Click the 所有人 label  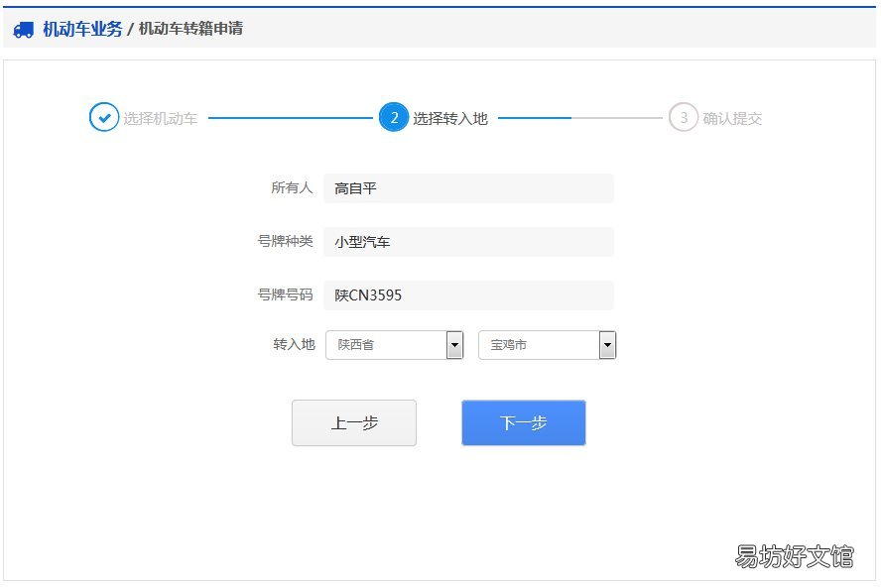click(292, 187)
